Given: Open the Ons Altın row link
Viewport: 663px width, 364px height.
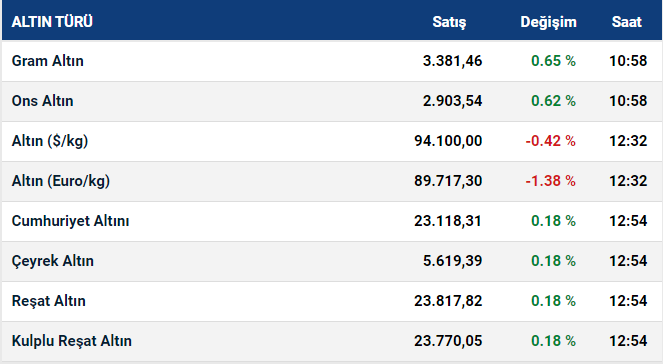Looking at the screenshot, I should coord(42,101).
